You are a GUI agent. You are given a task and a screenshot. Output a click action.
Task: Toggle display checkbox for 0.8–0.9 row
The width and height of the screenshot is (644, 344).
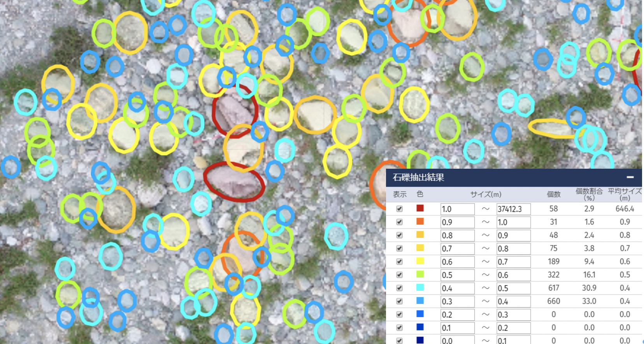(x=399, y=235)
